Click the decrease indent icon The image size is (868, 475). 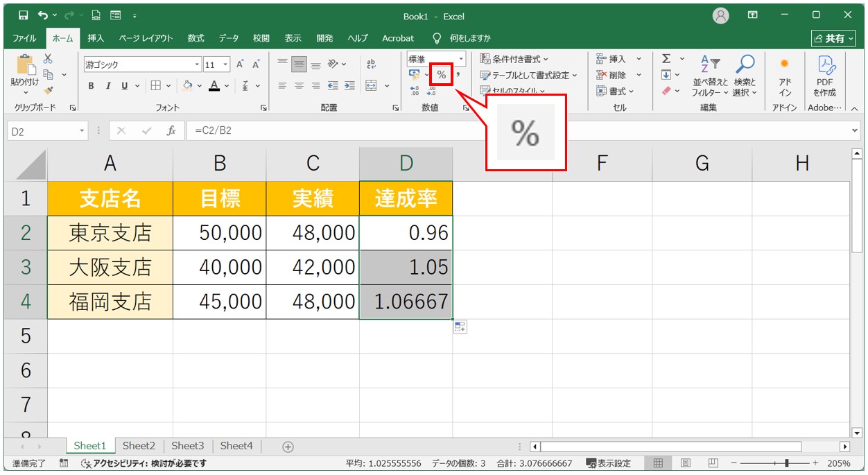(x=333, y=86)
